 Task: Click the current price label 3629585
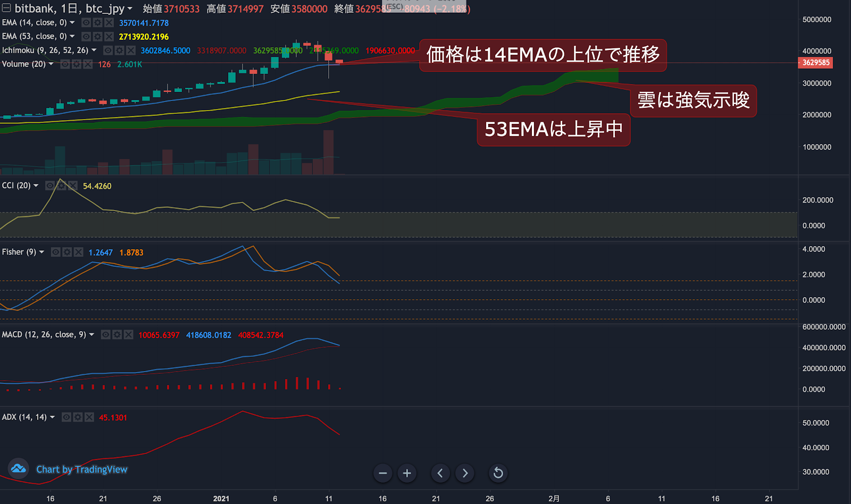(x=815, y=63)
